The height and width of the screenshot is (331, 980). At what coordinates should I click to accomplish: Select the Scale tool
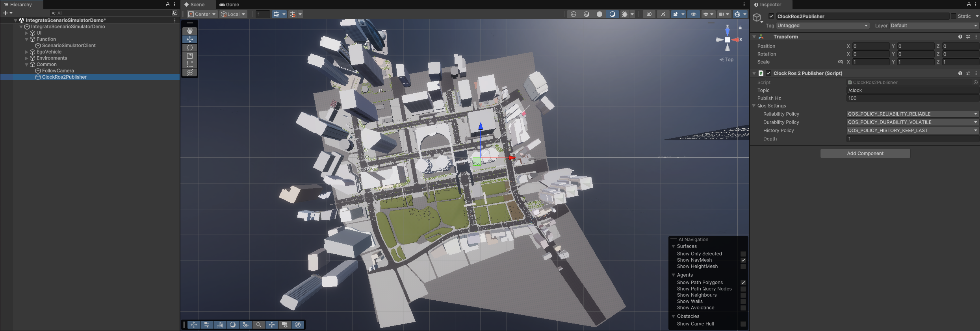(x=190, y=56)
